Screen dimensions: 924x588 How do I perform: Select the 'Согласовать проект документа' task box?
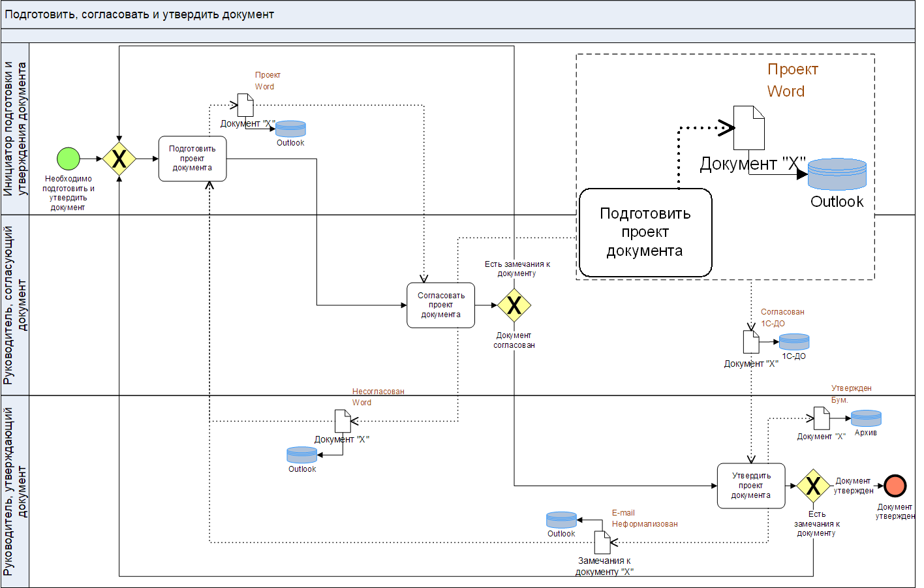pos(440,305)
